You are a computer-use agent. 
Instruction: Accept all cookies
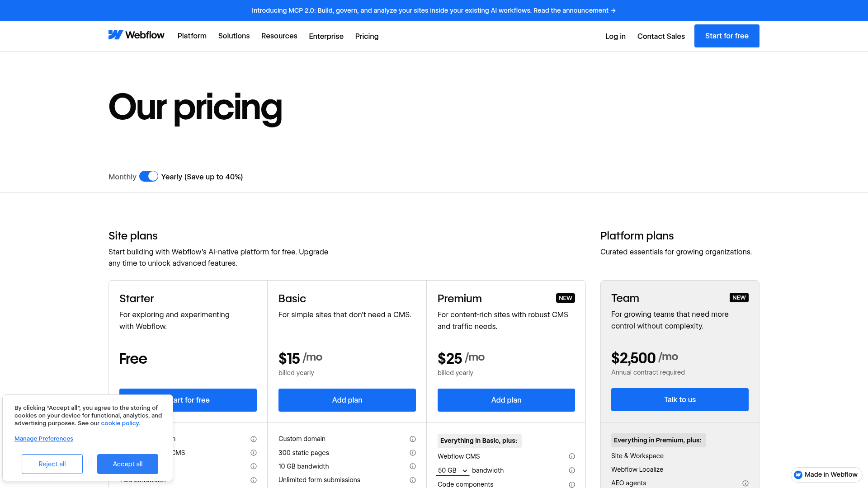click(x=127, y=464)
